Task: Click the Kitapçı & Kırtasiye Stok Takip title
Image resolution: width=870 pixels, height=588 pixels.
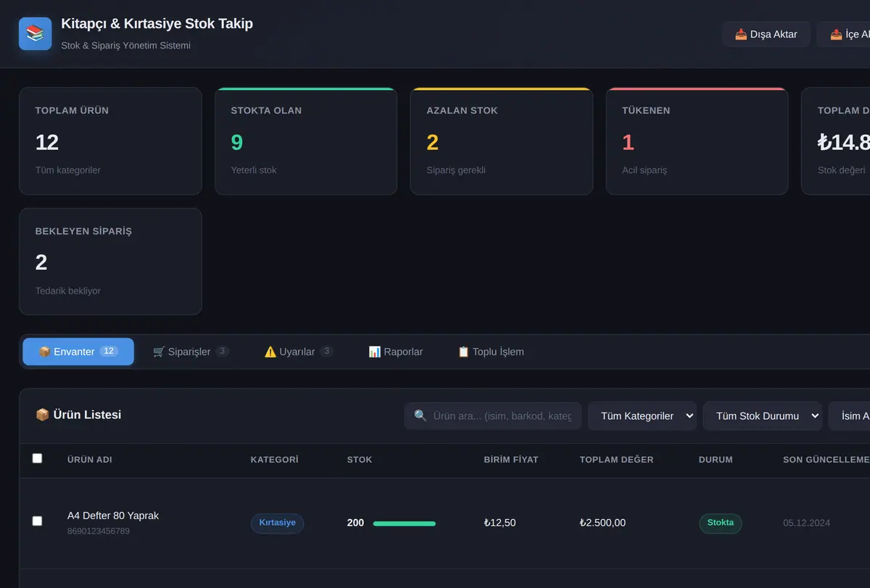Action: (157, 24)
